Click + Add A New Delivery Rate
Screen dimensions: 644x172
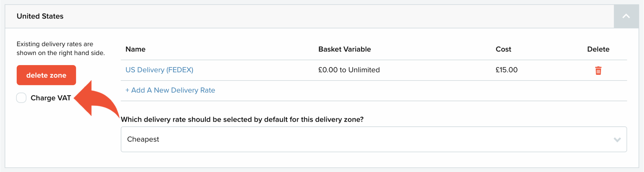(x=170, y=90)
